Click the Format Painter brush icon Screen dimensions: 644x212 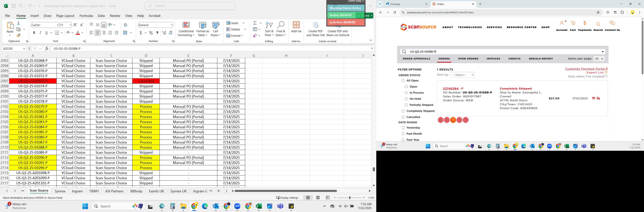click(x=18, y=36)
